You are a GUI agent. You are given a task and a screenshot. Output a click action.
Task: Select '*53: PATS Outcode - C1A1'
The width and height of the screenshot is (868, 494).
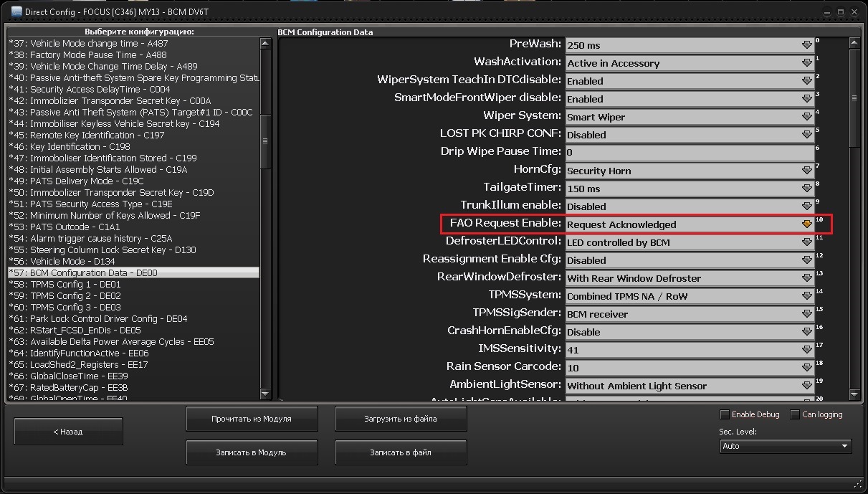[x=133, y=227]
